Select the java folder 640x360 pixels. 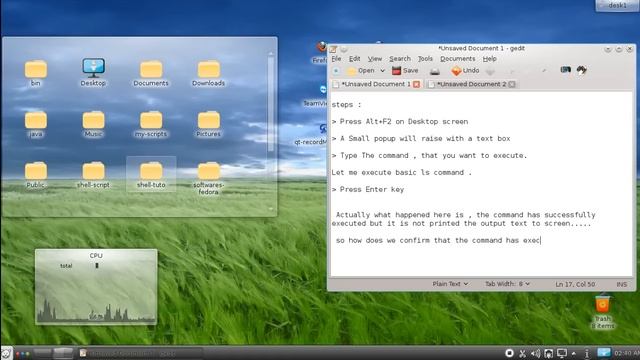(x=36, y=124)
